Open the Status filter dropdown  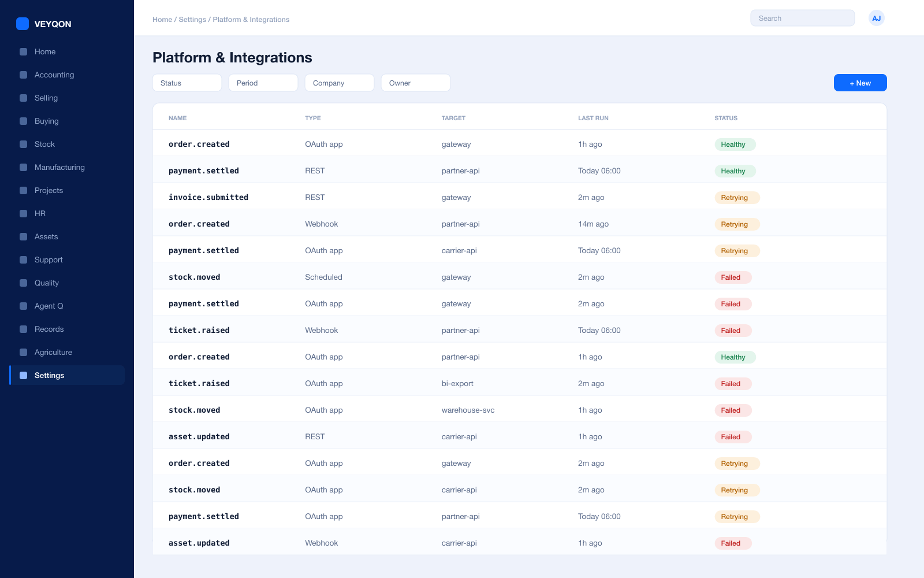point(187,83)
